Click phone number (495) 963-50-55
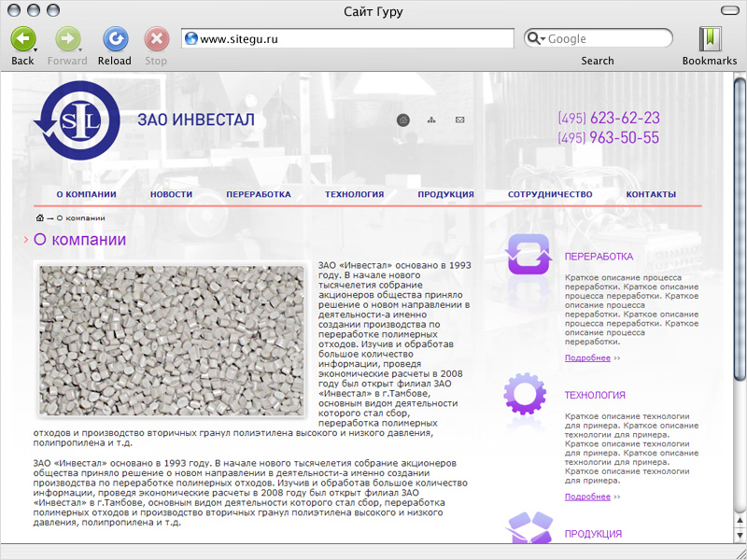This screenshot has height=560, width=747. [609, 137]
